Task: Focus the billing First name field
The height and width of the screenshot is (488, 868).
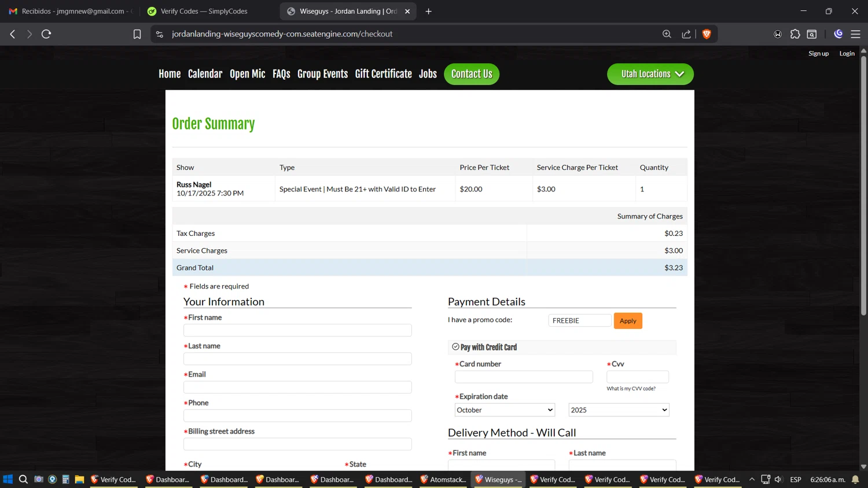Action: pos(297,330)
